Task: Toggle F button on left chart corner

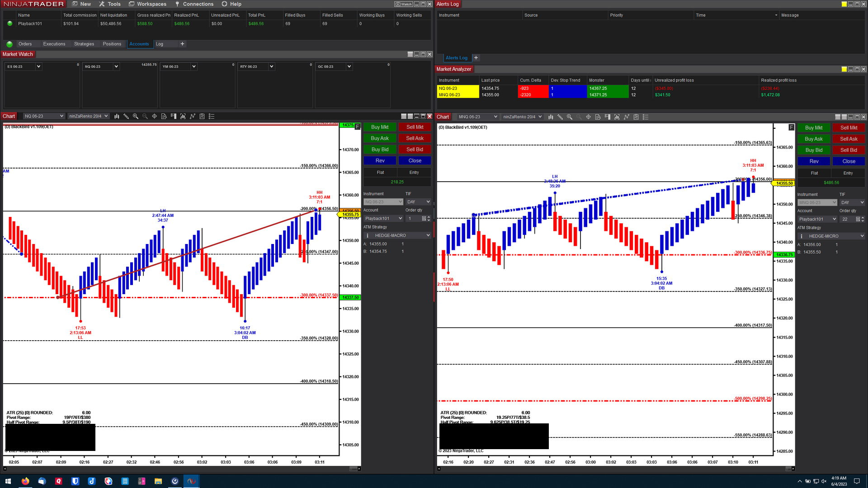Action: coord(358,127)
